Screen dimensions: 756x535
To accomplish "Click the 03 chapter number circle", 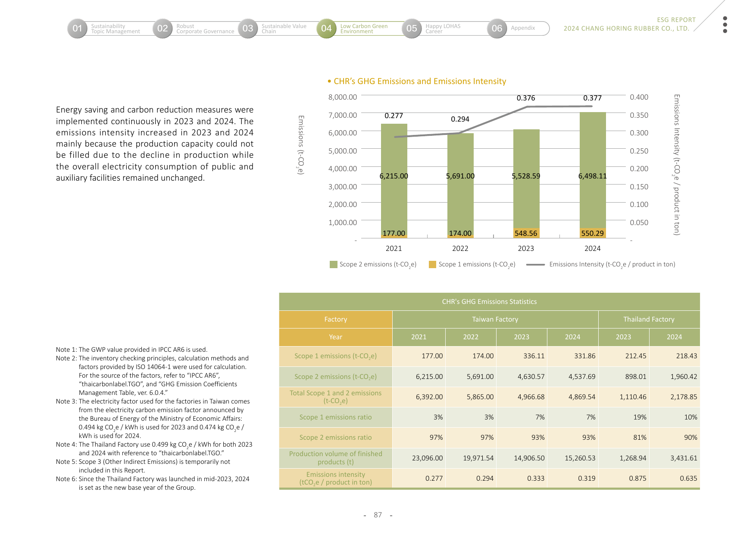I will coord(248,28).
